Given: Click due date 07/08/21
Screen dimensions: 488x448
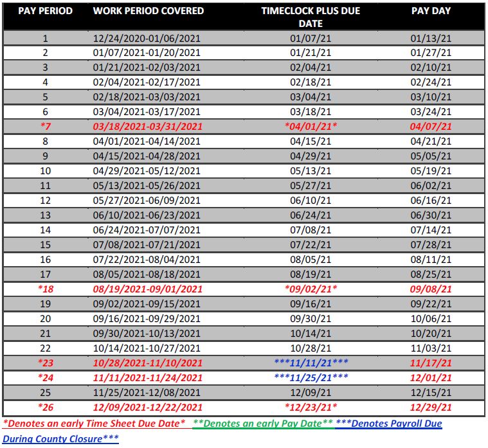Looking at the screenshot, I should 311,230.
